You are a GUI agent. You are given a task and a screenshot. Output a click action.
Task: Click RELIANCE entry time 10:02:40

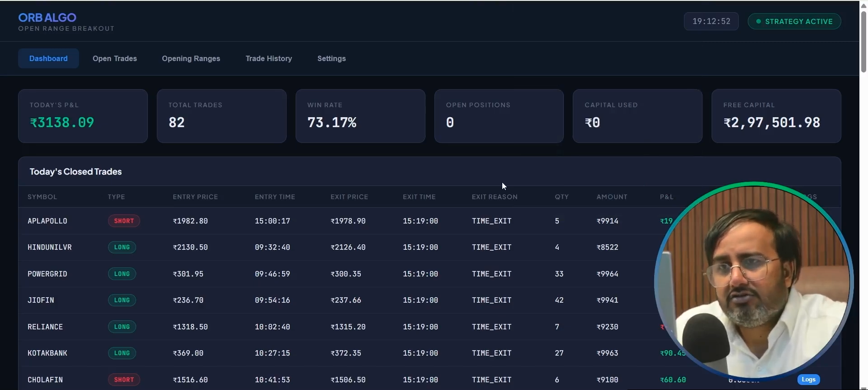[x=273, y=327]
